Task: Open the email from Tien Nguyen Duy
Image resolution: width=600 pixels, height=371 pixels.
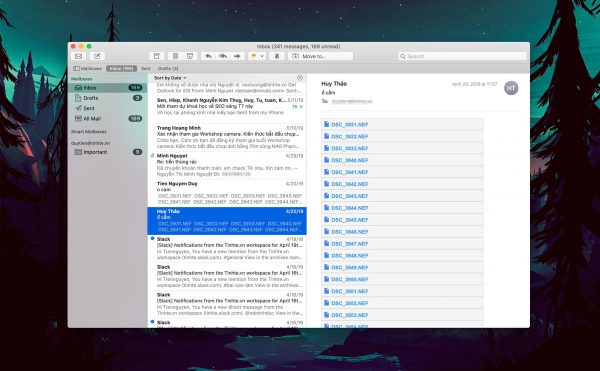Action: 227,193
